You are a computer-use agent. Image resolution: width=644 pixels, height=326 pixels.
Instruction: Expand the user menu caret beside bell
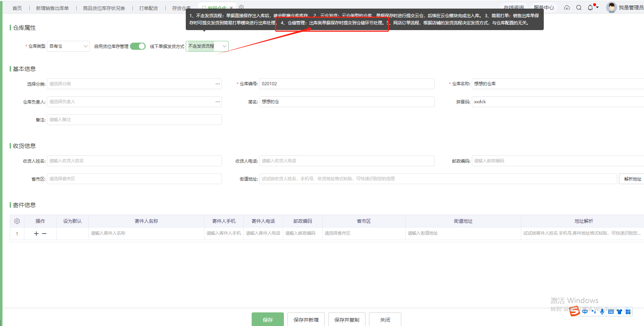(597, 8)
